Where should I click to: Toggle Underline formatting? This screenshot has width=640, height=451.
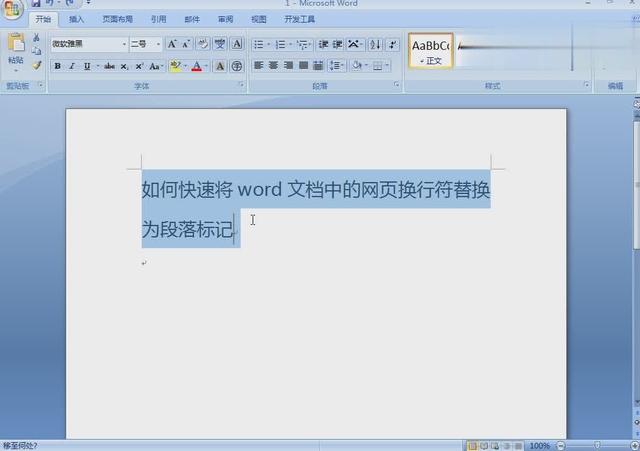click(x=87, y=66)
